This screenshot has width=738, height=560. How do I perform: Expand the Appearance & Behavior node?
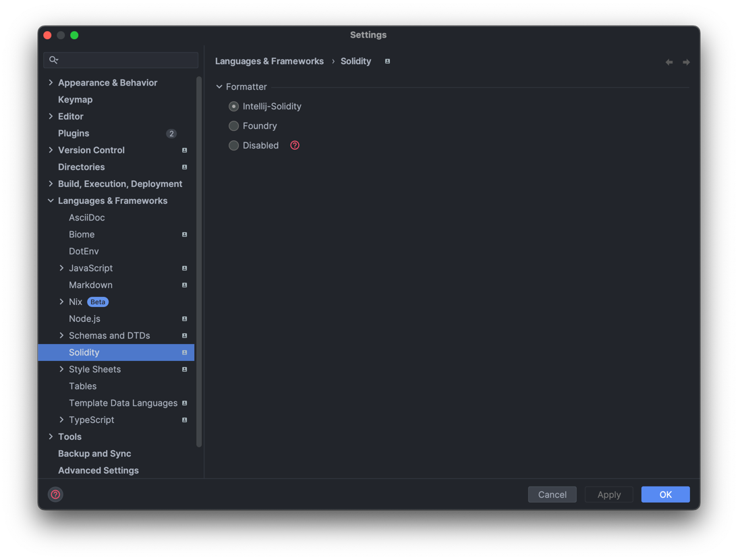pos(51,83)
